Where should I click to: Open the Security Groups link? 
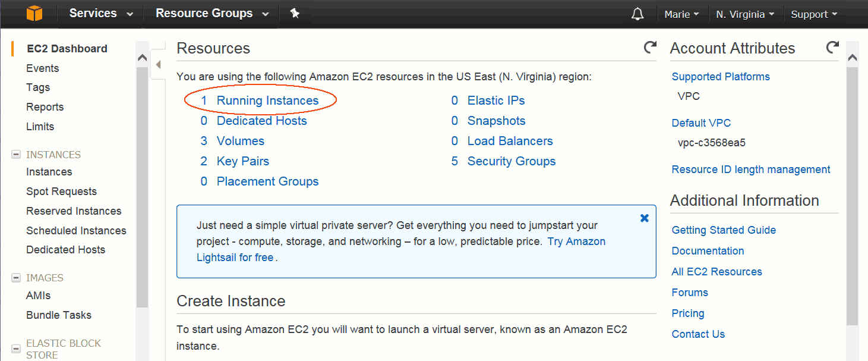pos(511,161)
